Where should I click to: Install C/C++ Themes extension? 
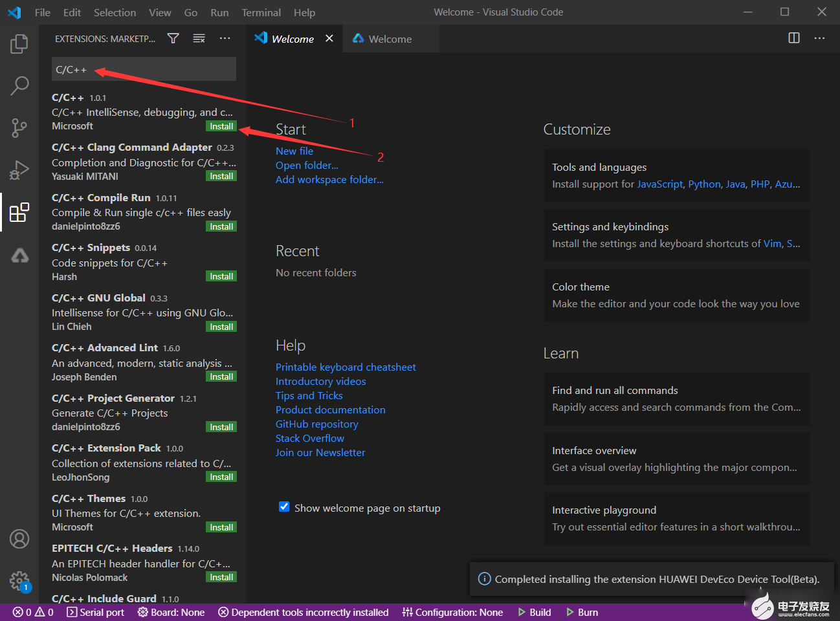[x=221, y=527]
